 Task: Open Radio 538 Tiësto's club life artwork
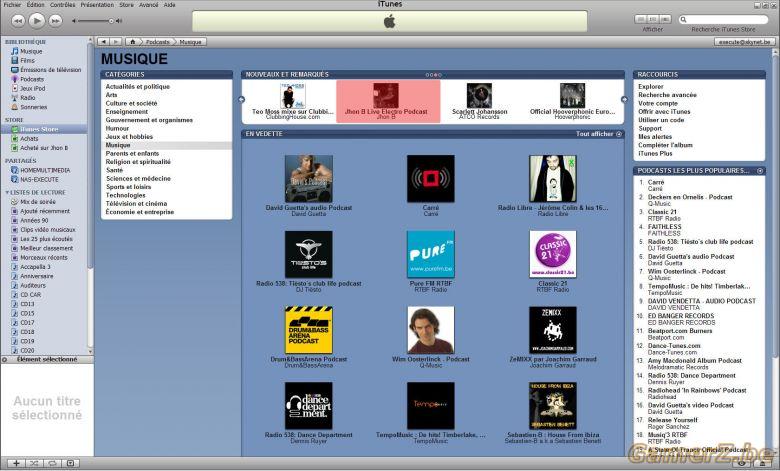coord(308,254)
